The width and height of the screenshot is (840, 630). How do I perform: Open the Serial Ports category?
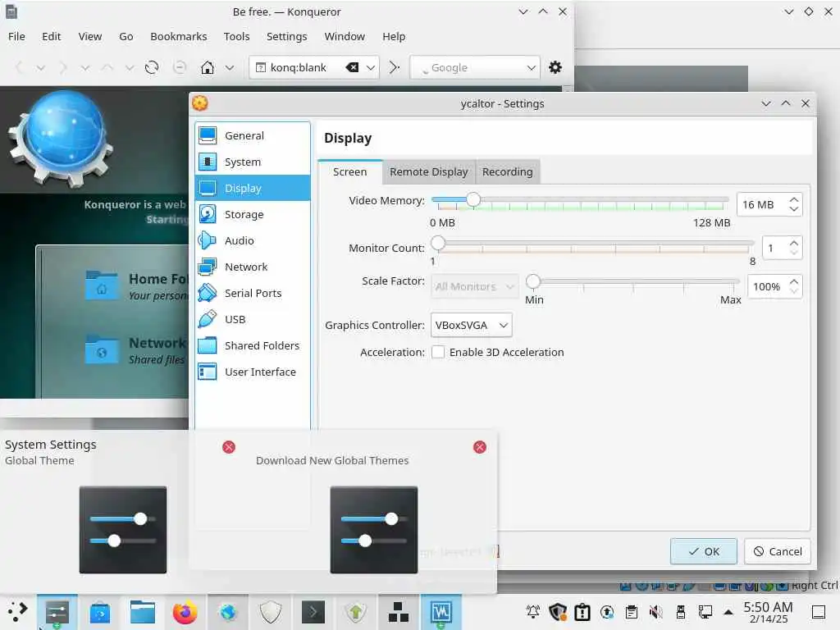point(253,293)
